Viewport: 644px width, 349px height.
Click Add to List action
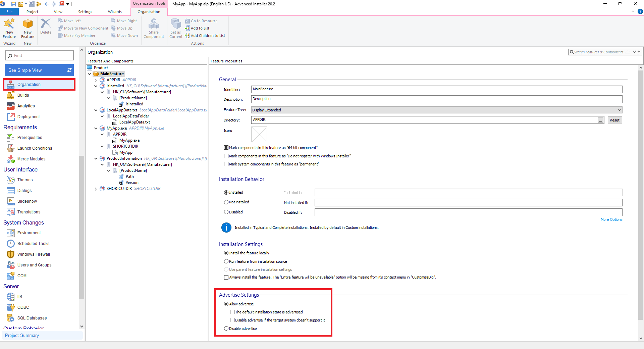coord(197,28)
